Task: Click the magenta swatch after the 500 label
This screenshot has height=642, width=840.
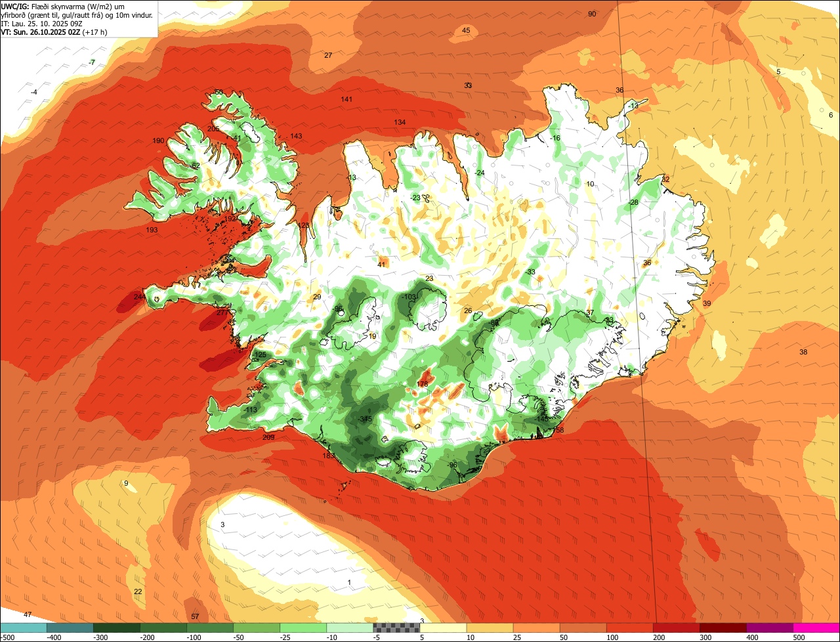Action: 816,628
